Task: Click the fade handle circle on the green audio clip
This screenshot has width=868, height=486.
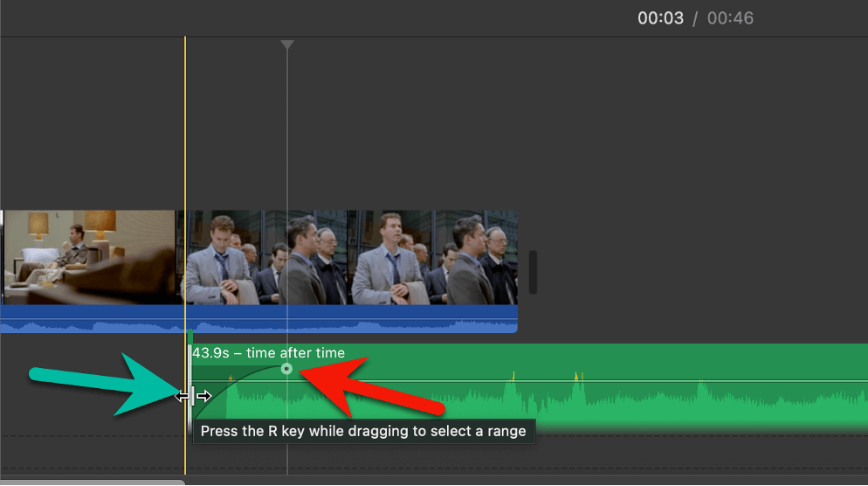Action: pyautogui.click(x=286, y=369)
